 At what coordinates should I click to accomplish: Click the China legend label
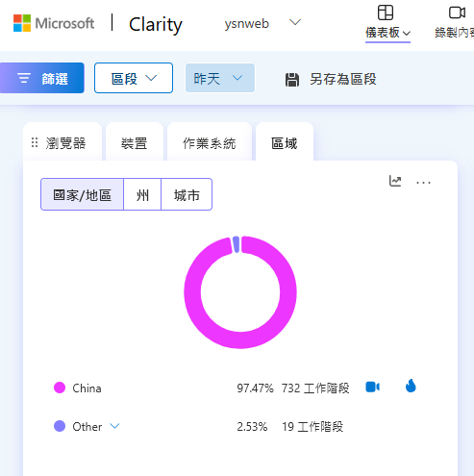point(87,388)
